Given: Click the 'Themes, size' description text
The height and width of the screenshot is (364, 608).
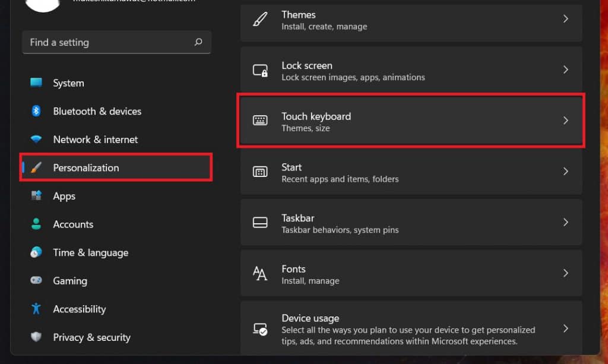Looking at the screenshot, I should pos(306,128).
